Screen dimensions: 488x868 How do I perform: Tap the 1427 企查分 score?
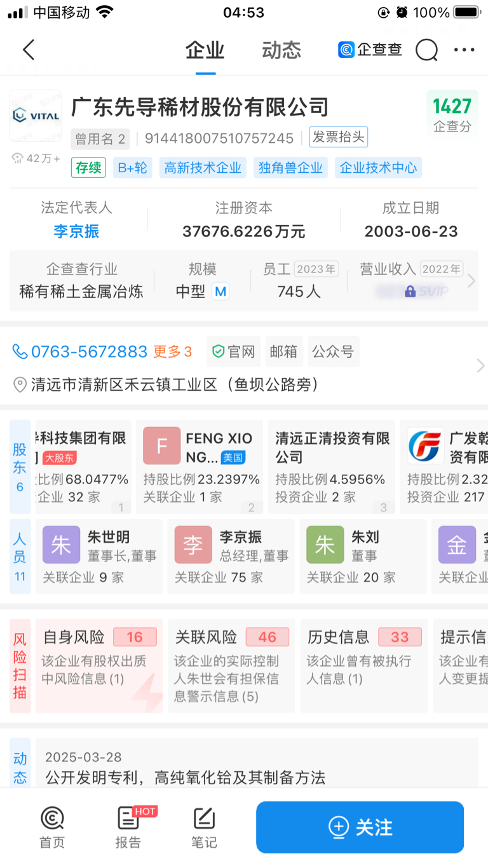(x=452, y=114)
